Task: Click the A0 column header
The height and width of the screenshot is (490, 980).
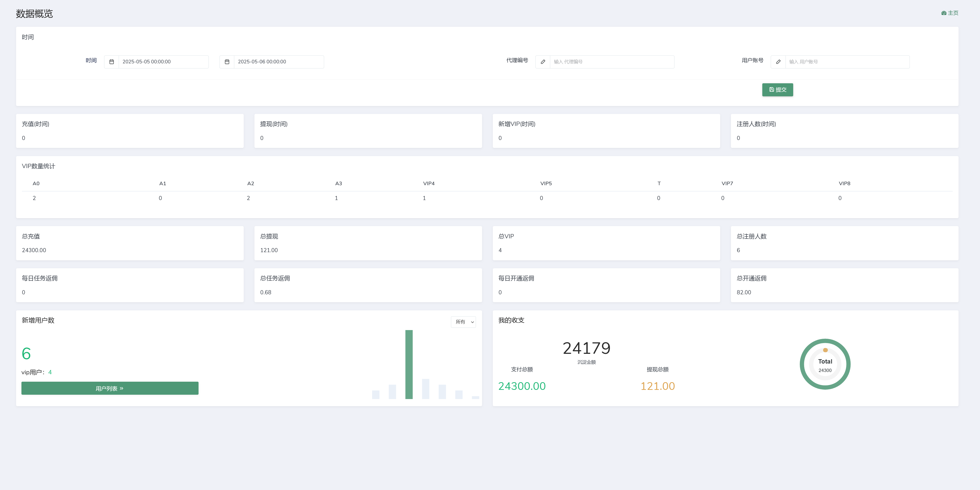Action: click(x=36, y=183)
